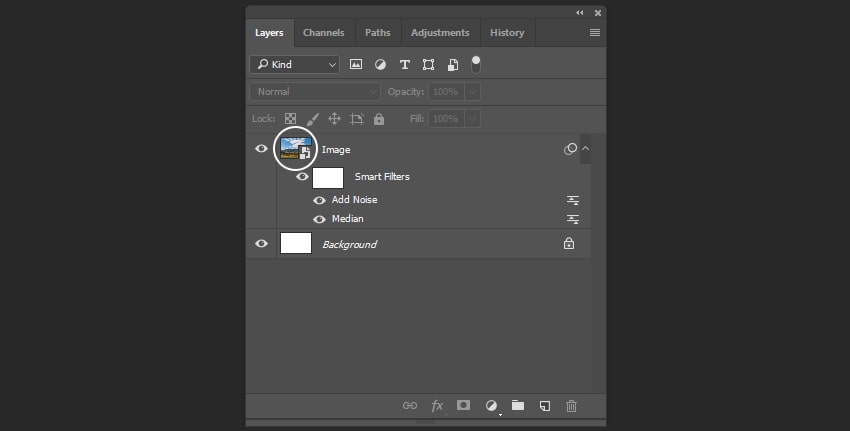This screenshot has height=431, width=850.
Task: Select the Image layer name
Action: (x=336, y=150)
